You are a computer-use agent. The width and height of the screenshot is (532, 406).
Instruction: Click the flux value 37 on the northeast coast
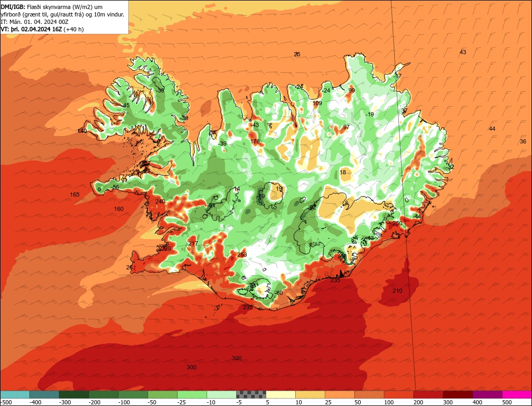404,111
